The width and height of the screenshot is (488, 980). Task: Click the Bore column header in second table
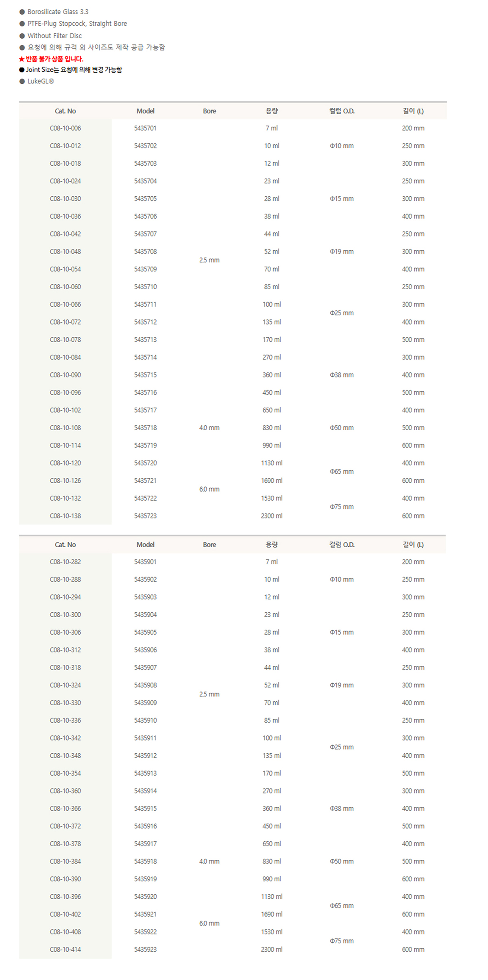click(209, 545)
